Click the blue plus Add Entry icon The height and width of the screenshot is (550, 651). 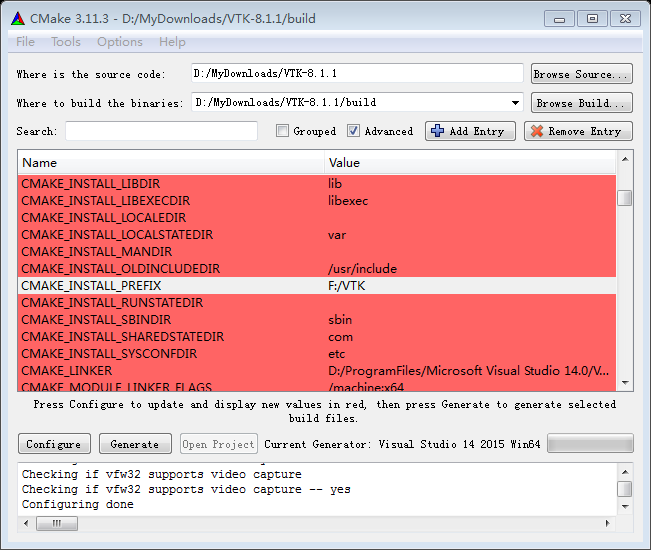[x=437, y=131]
